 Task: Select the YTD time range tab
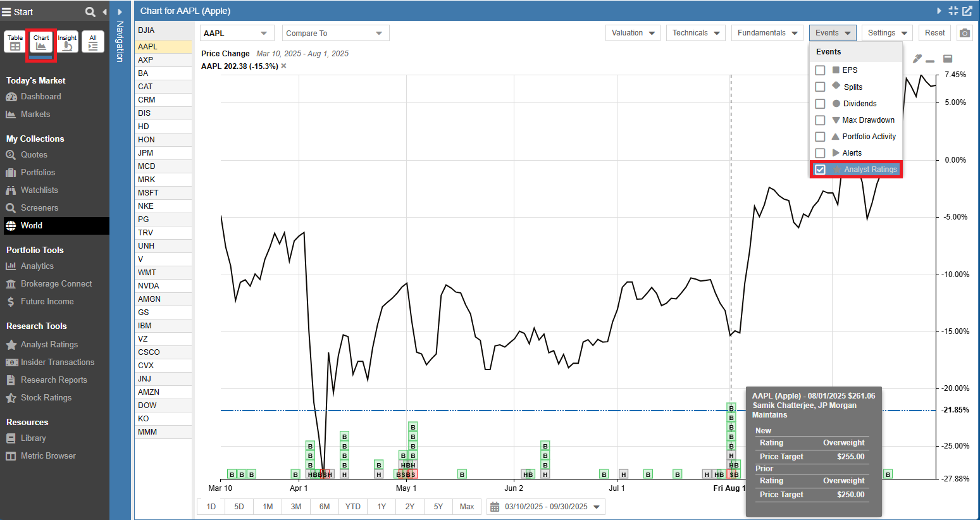(353, 507)
